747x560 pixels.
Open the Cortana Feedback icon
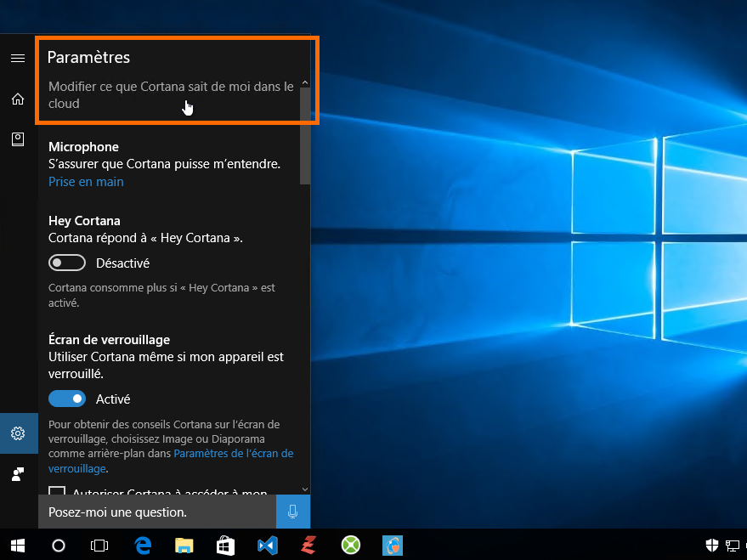tap(18, 473)
